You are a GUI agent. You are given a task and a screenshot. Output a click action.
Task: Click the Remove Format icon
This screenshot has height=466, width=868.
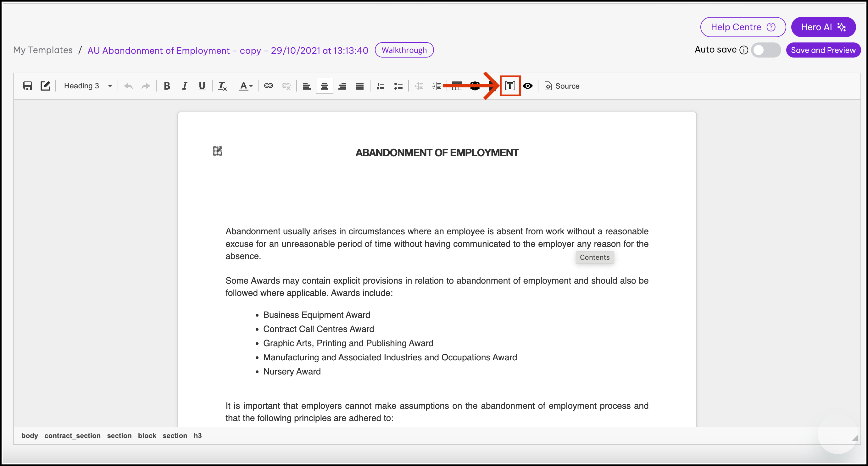click(x=222, y=86)
